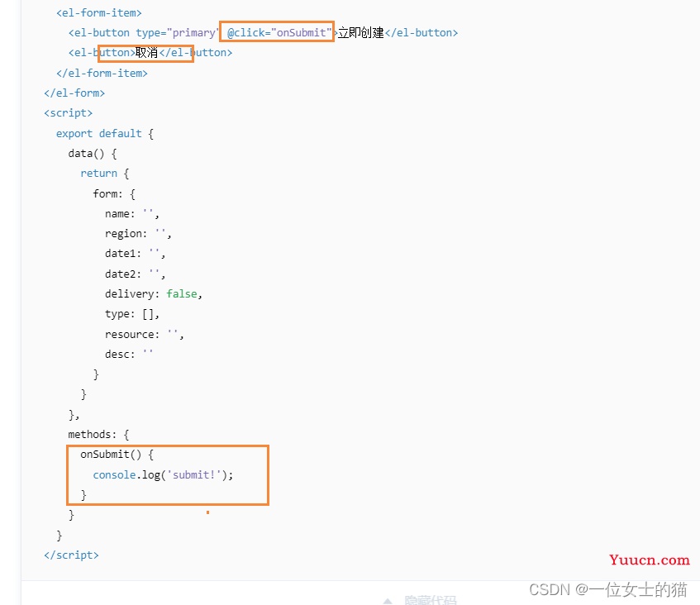Click the "resource: ''," property line
The height and width of the screenshot is (605, 700).
click(145, 334)
